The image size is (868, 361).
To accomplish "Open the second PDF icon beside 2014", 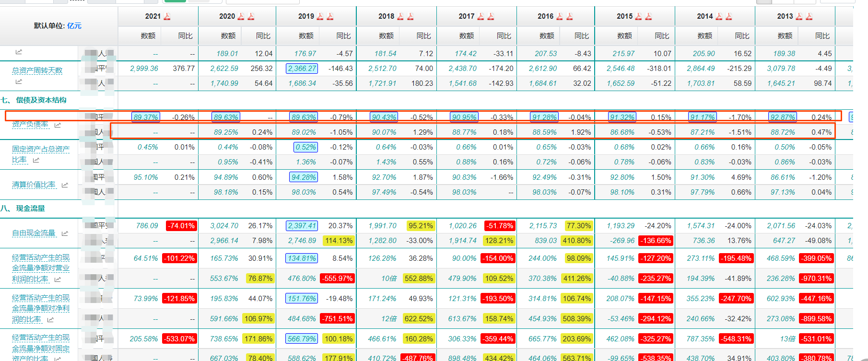I will [729, 16].
